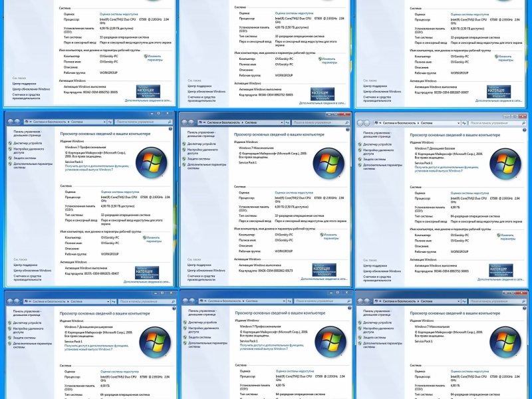Open Центр обновления Windows in product ID 00342 window
This screenshot has width=532, height=399.
point(31,89)
